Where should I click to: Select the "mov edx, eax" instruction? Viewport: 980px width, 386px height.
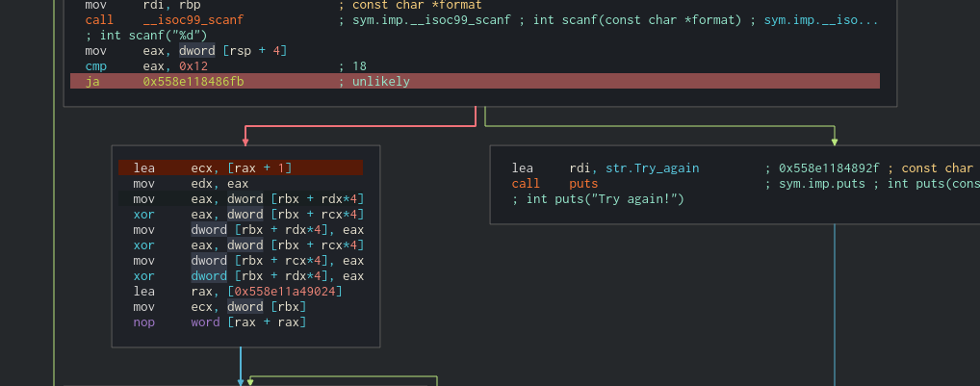click(x=191, y=184)
